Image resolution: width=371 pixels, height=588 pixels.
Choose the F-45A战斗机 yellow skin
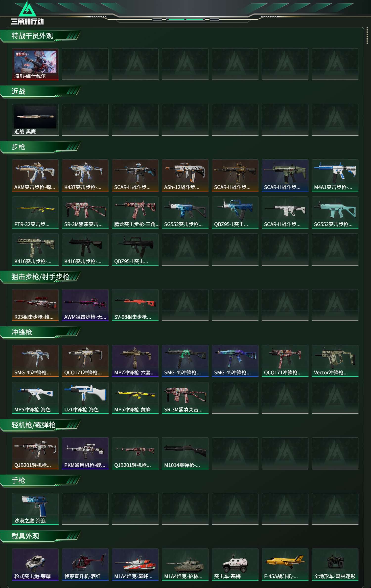point(285,565)
